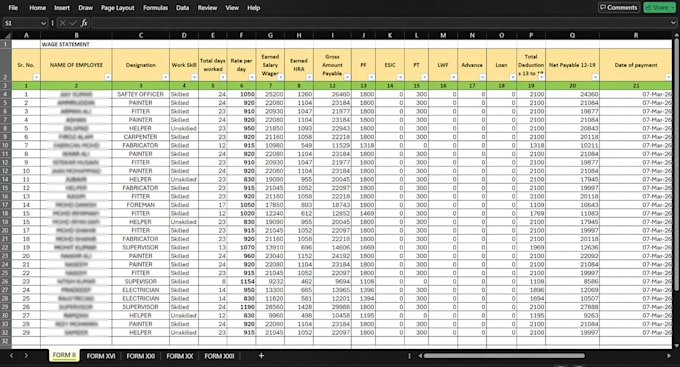Open filter dropdown for Sr. No.

[36, 77]
